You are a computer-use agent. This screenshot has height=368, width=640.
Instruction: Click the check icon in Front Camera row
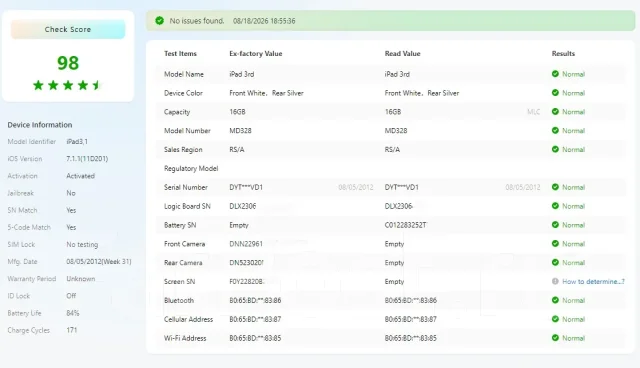coord(555,244)
